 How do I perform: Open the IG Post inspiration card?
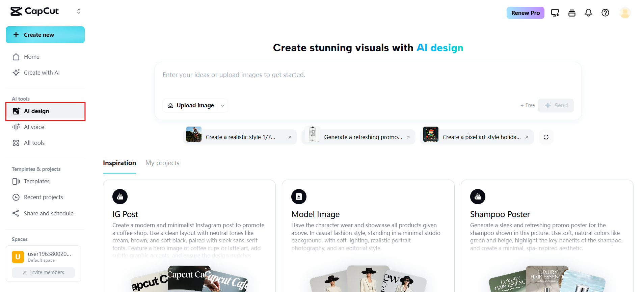[x=189, y=236]
